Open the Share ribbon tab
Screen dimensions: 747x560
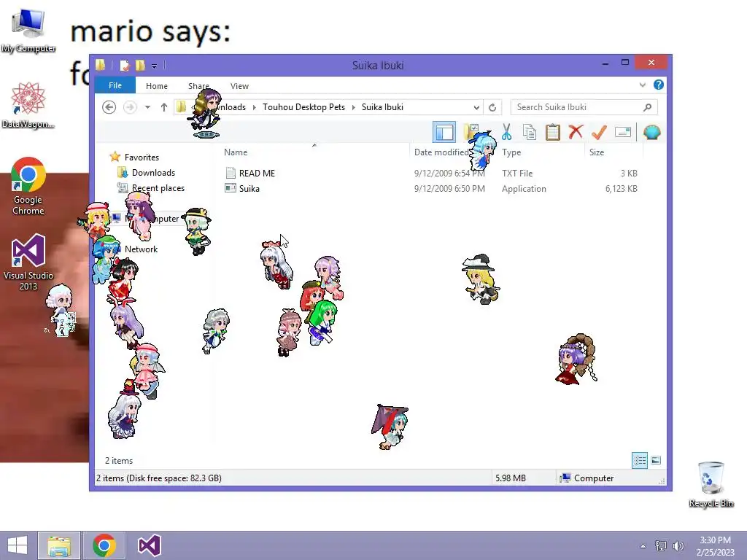click(198, 86)
